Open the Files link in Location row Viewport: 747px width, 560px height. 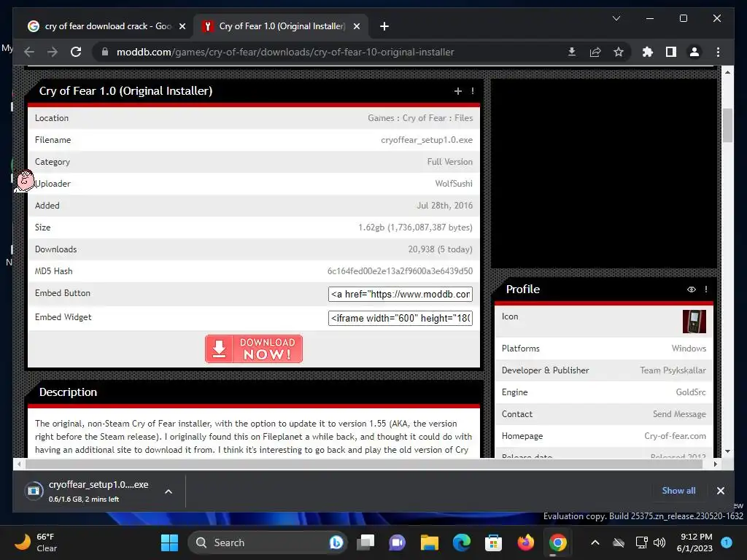[463, 118]
